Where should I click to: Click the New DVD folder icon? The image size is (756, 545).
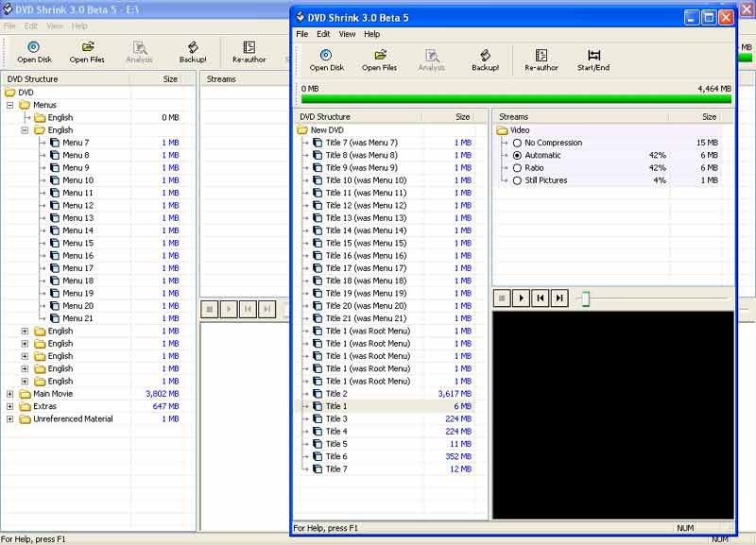[302, 130]
